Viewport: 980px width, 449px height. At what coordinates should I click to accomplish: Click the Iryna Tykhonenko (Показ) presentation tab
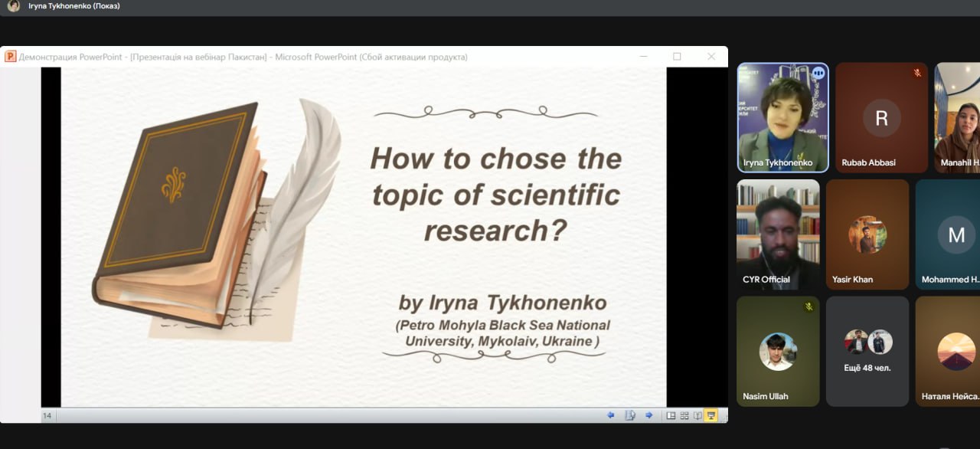(73, 6)
